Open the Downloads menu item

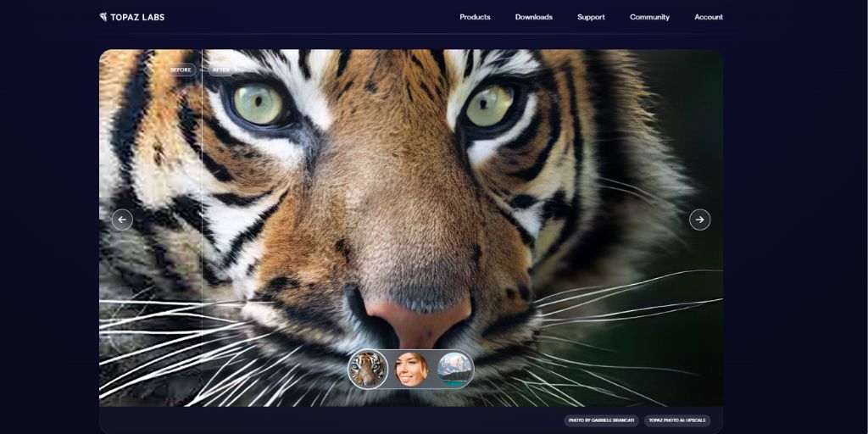point(534,17)
